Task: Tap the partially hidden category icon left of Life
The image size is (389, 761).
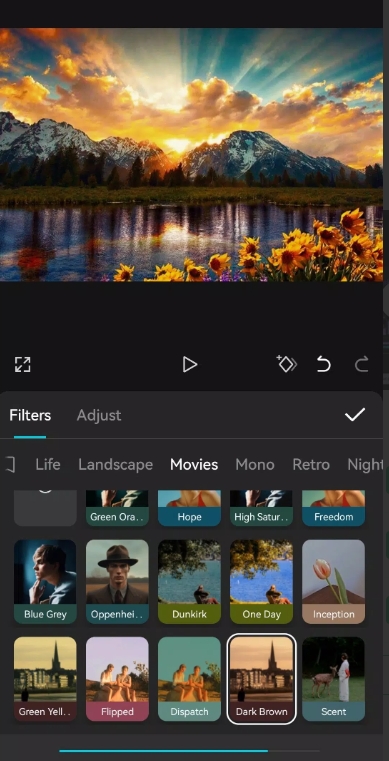Action: click(10, 464)
